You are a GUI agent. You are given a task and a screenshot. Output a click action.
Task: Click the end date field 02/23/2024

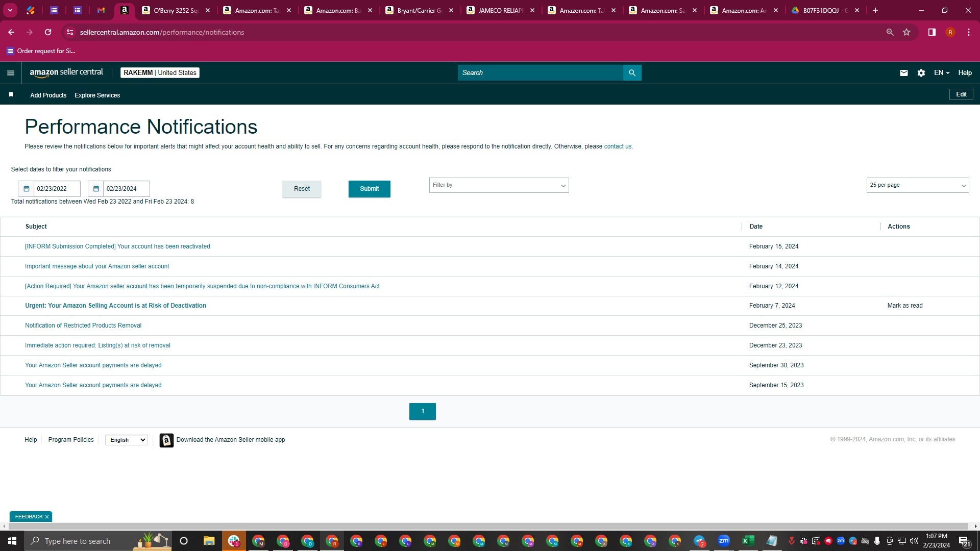click(x=126, y=189)
